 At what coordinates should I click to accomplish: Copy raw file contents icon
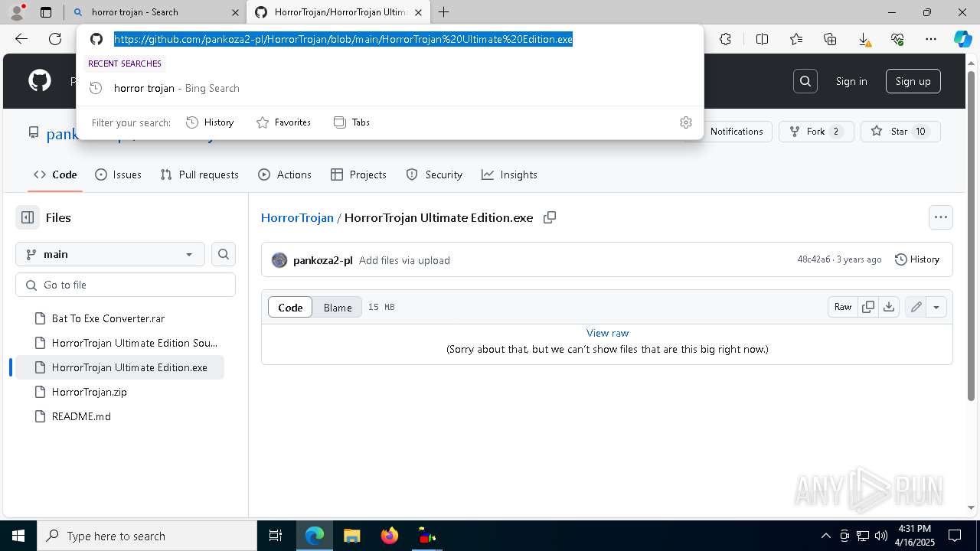(x=868, y=307)
